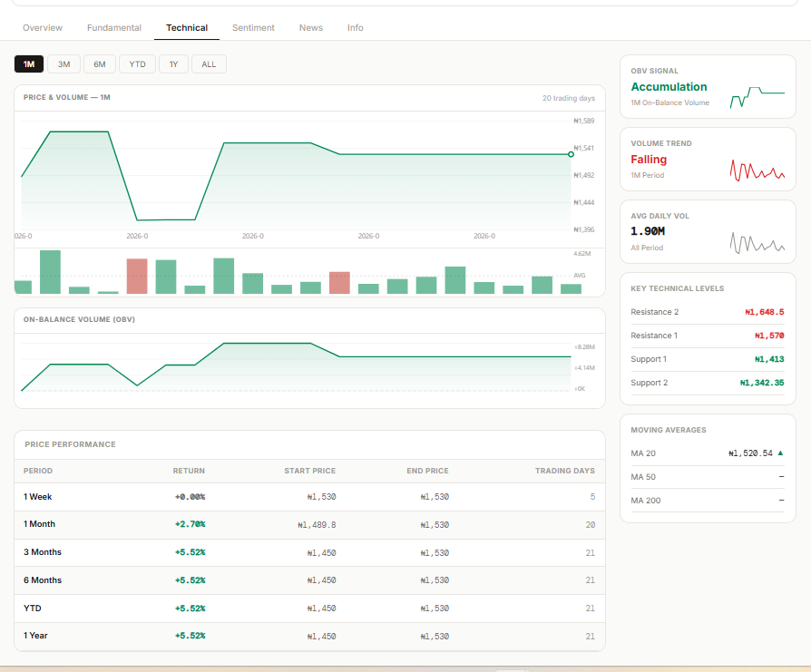Viewport: 811px width, 672px height.
Task: Click Resistance 1 value ₦1,570
Action: [x=769, y=336]
